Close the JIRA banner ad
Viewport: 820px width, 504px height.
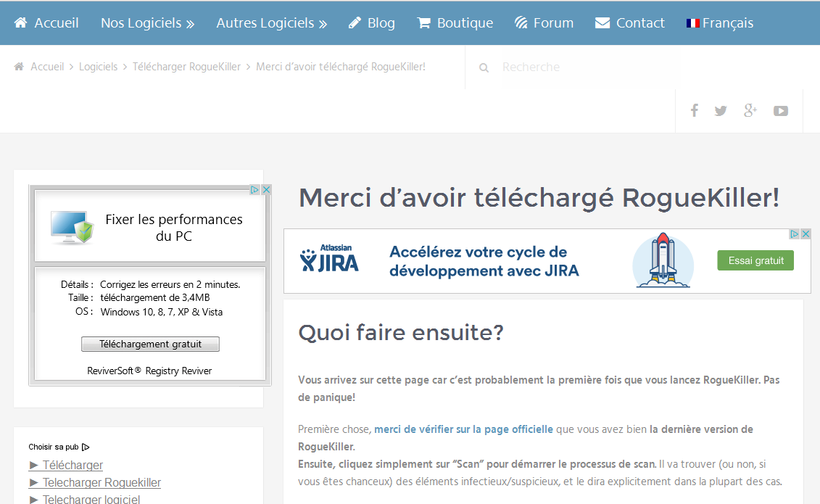[x=805, y=234]
